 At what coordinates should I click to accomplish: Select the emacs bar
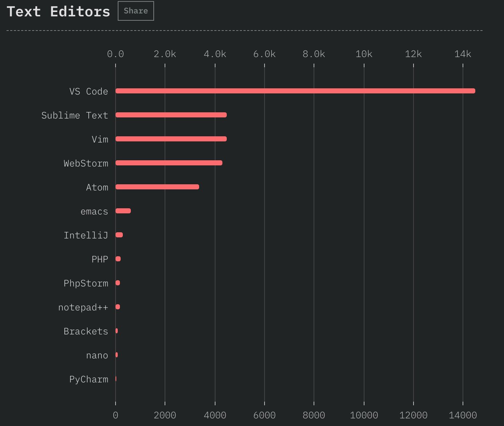[x=123, y=211]
